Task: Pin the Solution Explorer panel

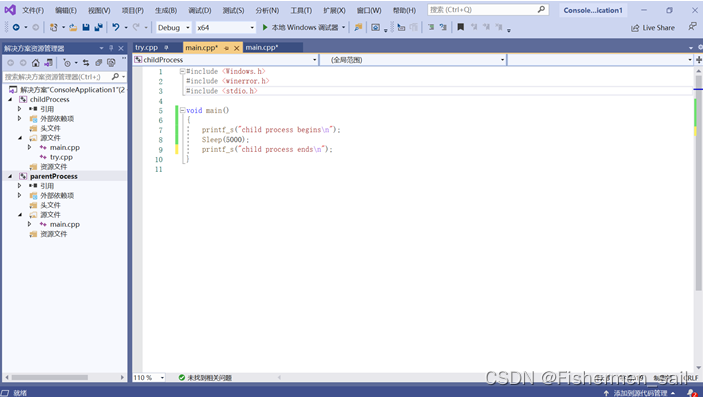Action: (x=111, y=48)
